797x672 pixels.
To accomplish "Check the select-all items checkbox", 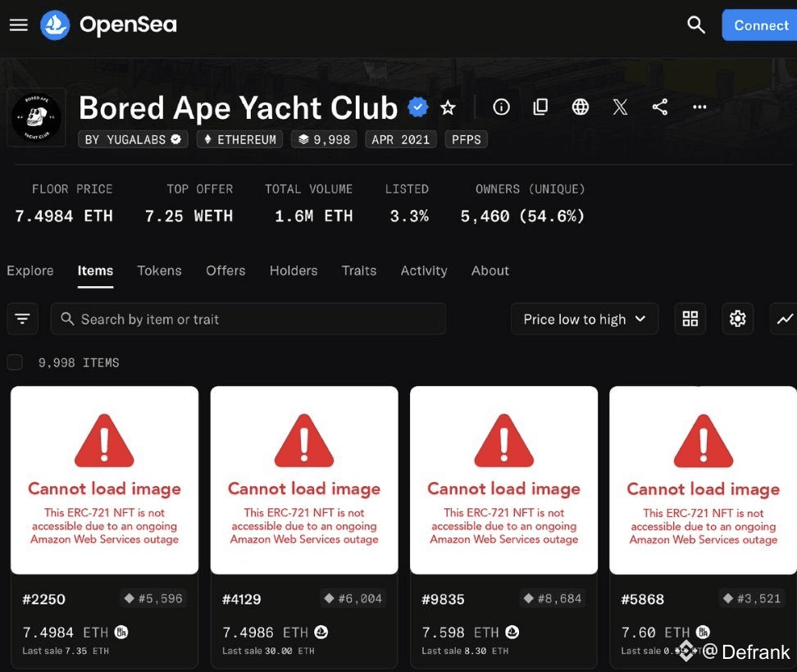I will point(15,362).
